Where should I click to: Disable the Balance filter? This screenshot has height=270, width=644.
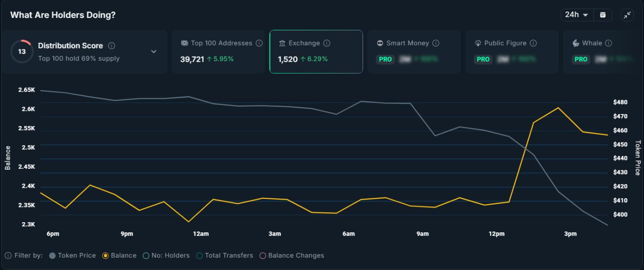(x=106, y=255)
